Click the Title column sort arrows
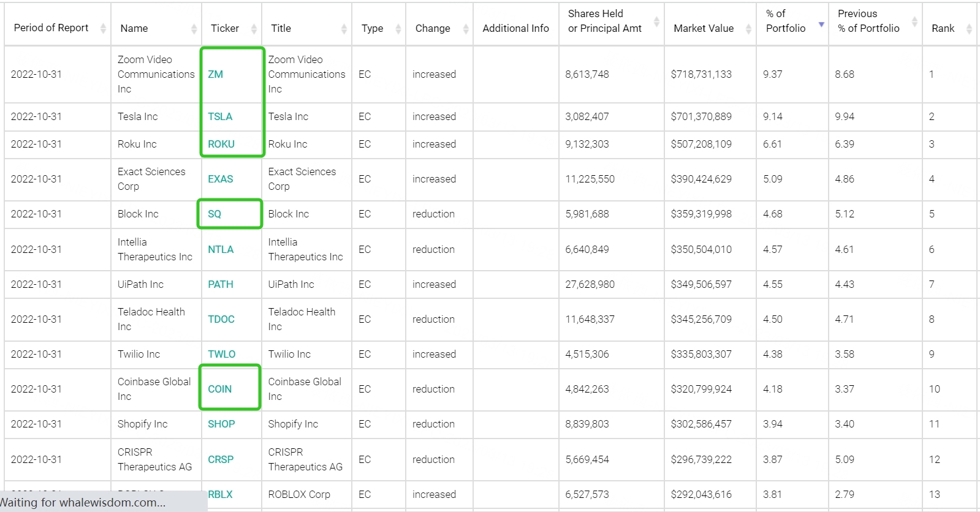 click(344, 28)
